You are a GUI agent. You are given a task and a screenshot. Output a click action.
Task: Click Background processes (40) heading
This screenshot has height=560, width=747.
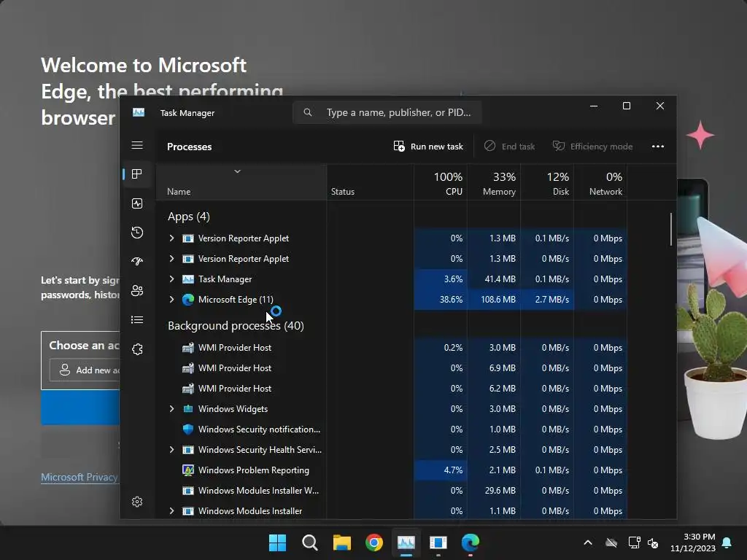tap(236, 326)
